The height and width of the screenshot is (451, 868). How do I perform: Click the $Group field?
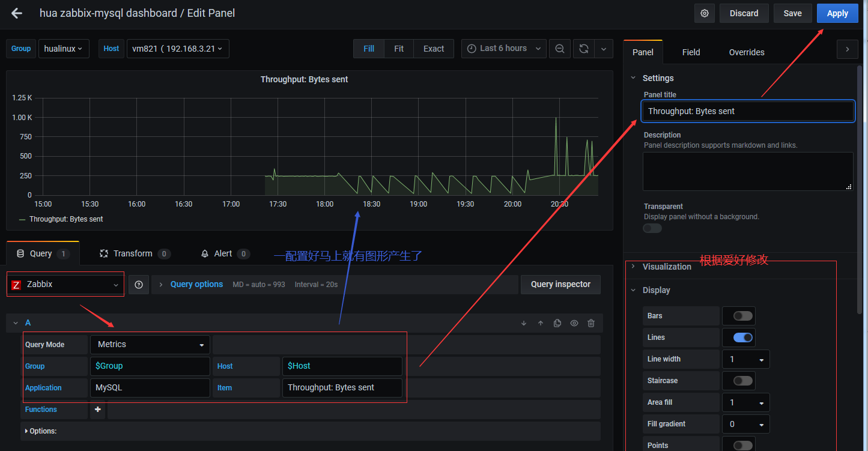point(150,366)
